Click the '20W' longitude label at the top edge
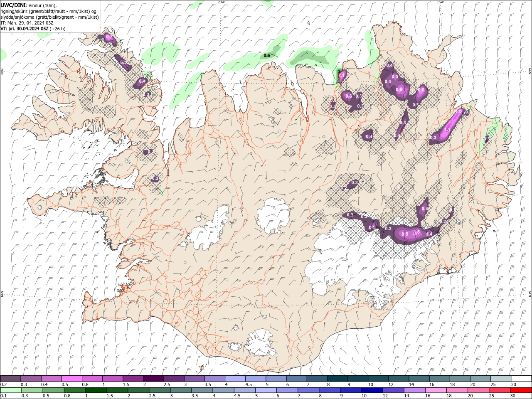 click(221, 2)
